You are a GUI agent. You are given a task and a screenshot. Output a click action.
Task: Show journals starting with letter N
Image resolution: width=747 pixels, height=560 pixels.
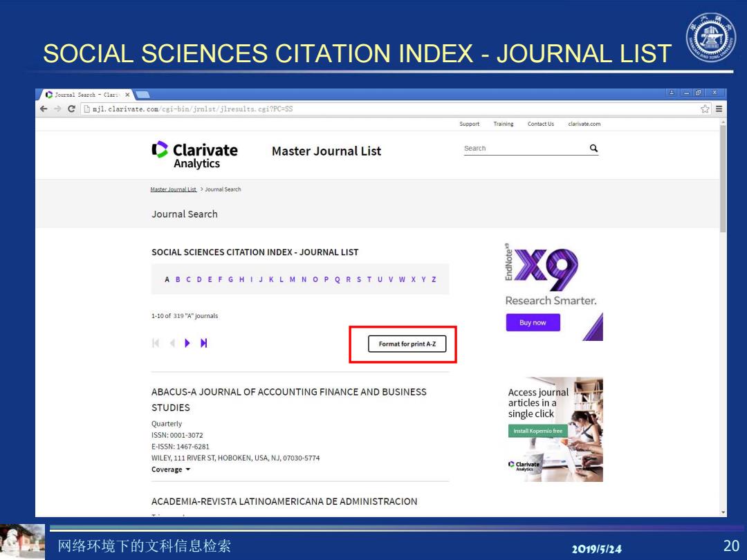(x=304, y=279)
